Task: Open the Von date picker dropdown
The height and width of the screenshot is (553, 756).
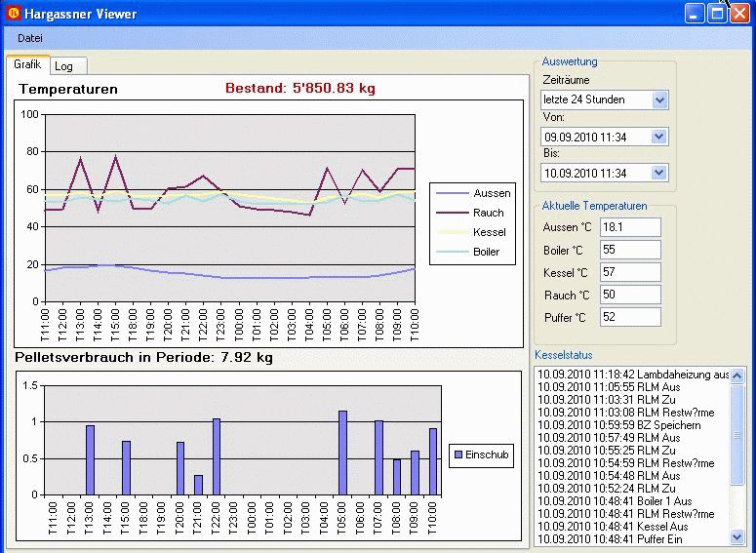Action: point(659,137)
